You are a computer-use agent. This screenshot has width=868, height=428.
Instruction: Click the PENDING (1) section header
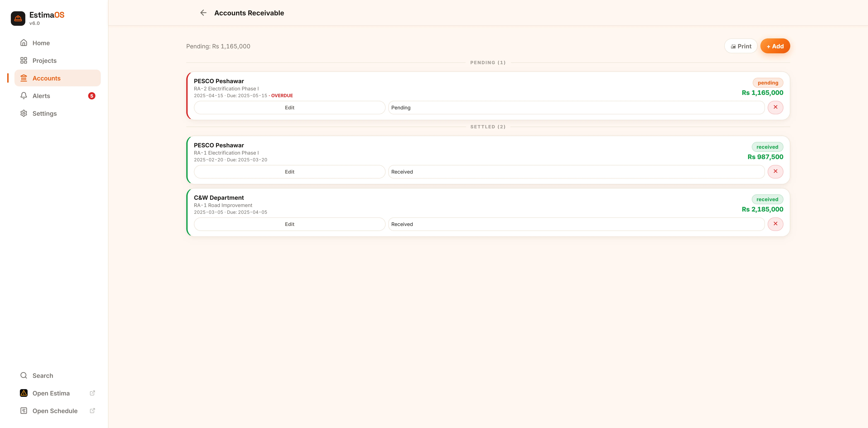pos(488,63)
